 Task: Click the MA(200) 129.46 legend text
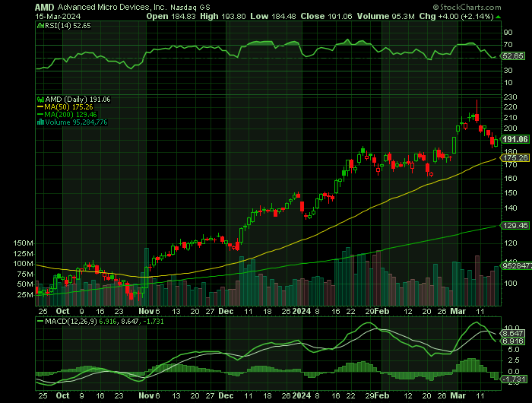click(71, 115)
